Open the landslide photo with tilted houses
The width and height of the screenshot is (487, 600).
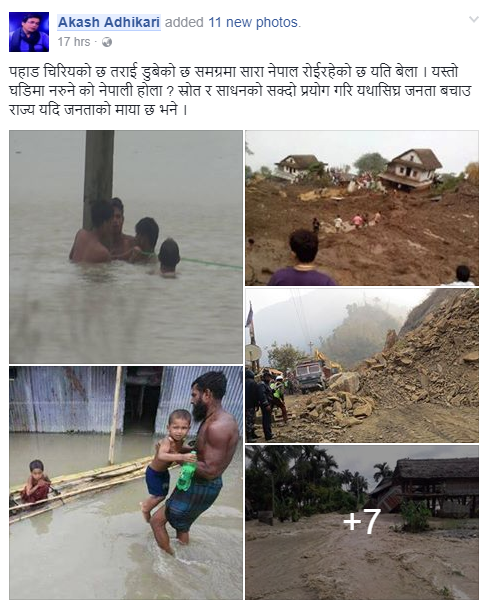tap(362, 208)
